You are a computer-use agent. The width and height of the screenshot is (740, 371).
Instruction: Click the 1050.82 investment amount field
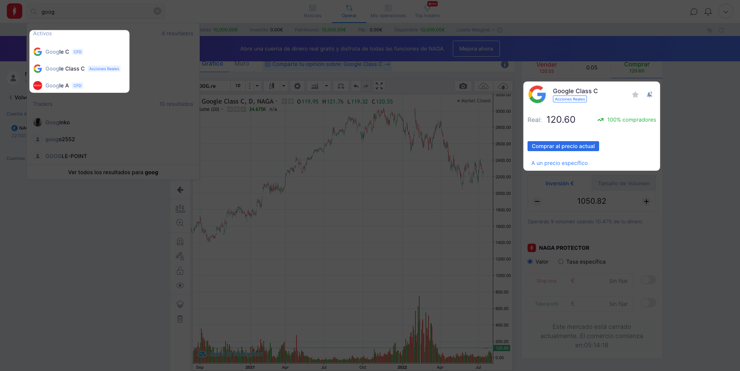pos(591,202)
